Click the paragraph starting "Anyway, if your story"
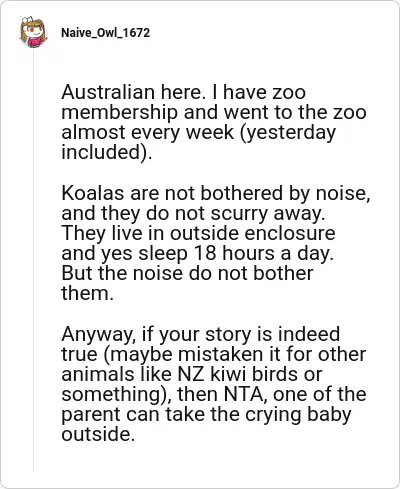Viewport: 400px width, 489px height. click(x=214, y=384)
